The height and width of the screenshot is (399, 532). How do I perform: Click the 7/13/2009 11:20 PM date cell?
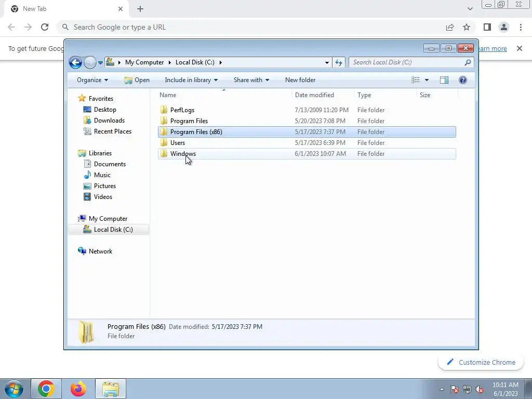[x=322, y=110]
